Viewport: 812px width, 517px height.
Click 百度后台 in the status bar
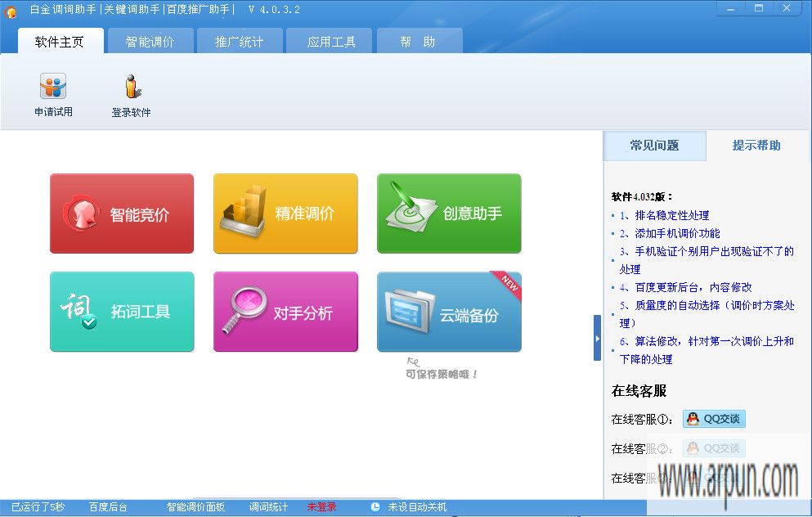(x=108, y=507)
